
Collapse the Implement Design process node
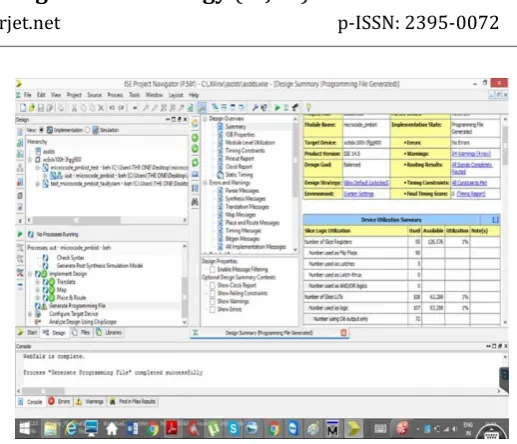tap(30, 274)
